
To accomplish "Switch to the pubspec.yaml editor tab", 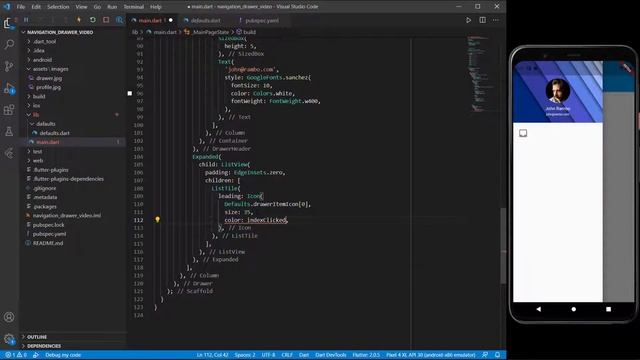I will pos(262,20).
